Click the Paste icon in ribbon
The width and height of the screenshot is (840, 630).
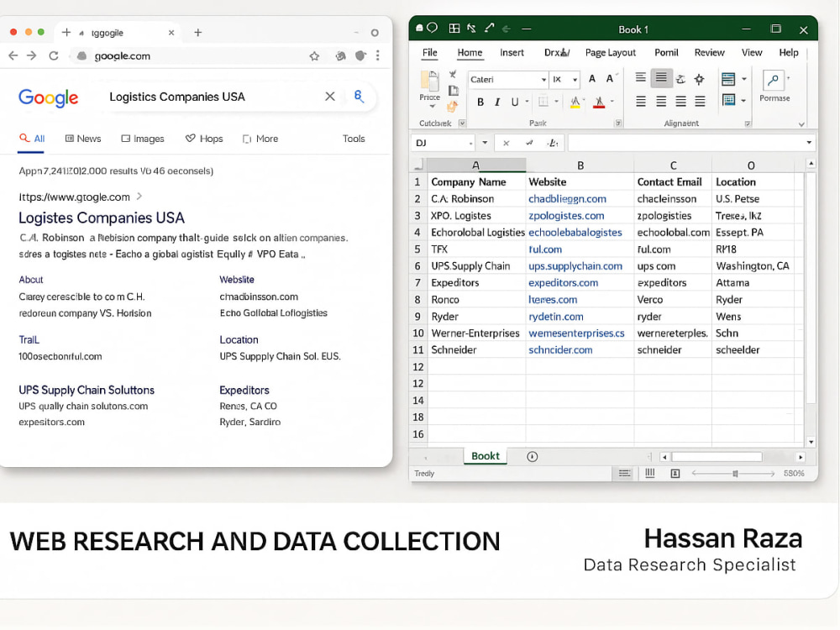[429, 85]
